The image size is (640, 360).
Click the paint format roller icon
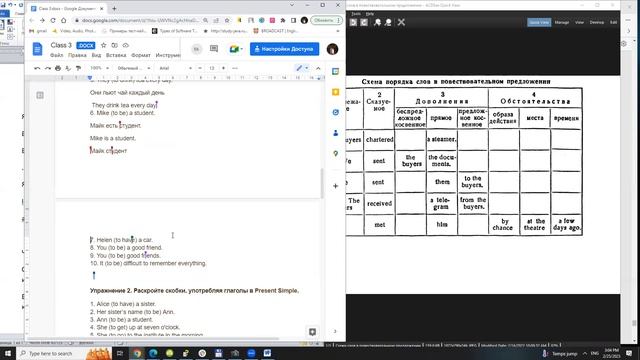click(78, 68)
